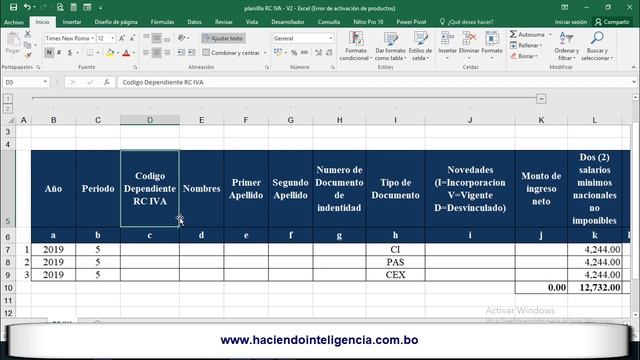The width and height of the screenshot is (640, 360).
Task: Click the Combinar y centrar button
Action: coord(231,53)
